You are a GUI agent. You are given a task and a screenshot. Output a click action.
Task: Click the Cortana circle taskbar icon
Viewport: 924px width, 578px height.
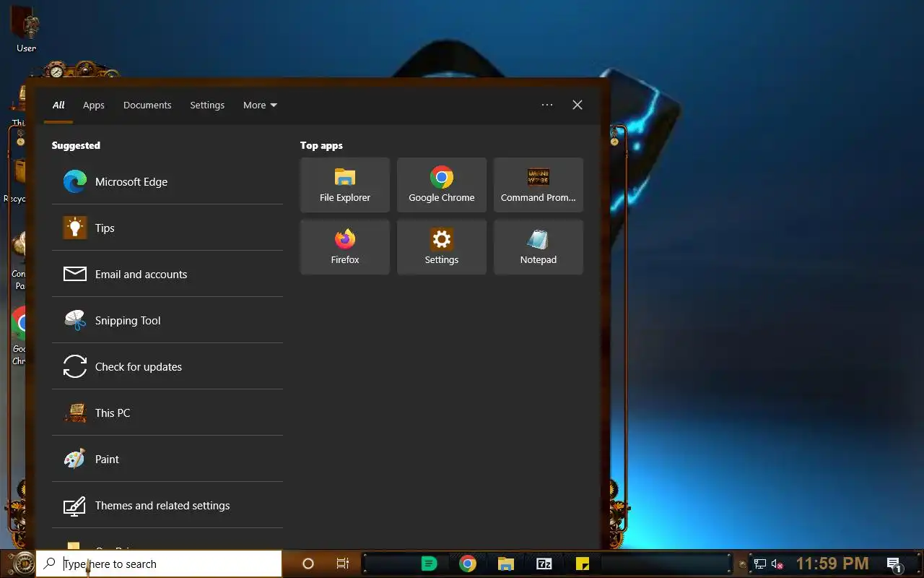[308, 564]
